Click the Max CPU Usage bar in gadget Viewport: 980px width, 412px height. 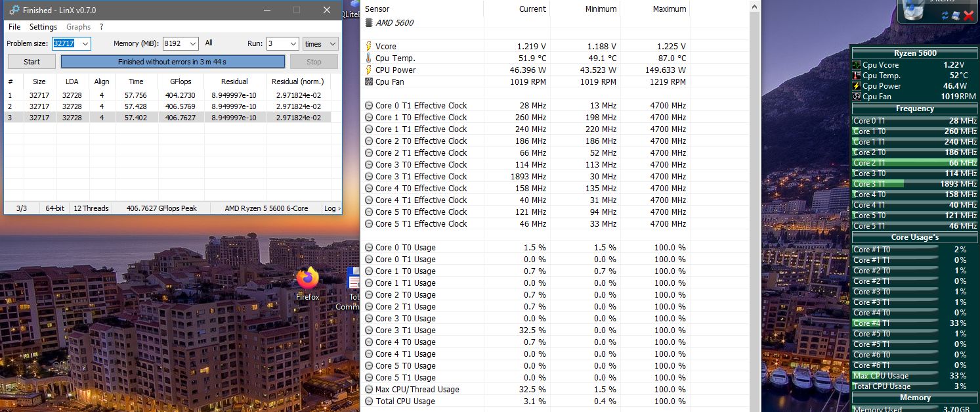click(x=914, y=376)
